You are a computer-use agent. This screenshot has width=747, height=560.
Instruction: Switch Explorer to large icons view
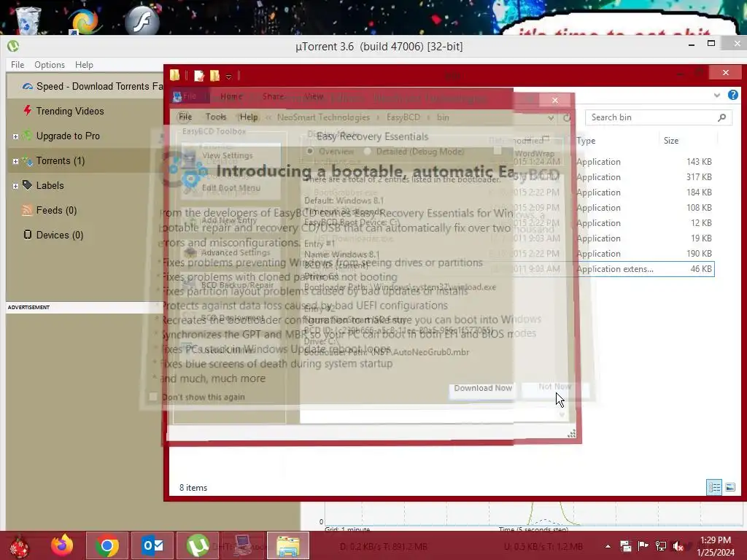coord(729,487)
